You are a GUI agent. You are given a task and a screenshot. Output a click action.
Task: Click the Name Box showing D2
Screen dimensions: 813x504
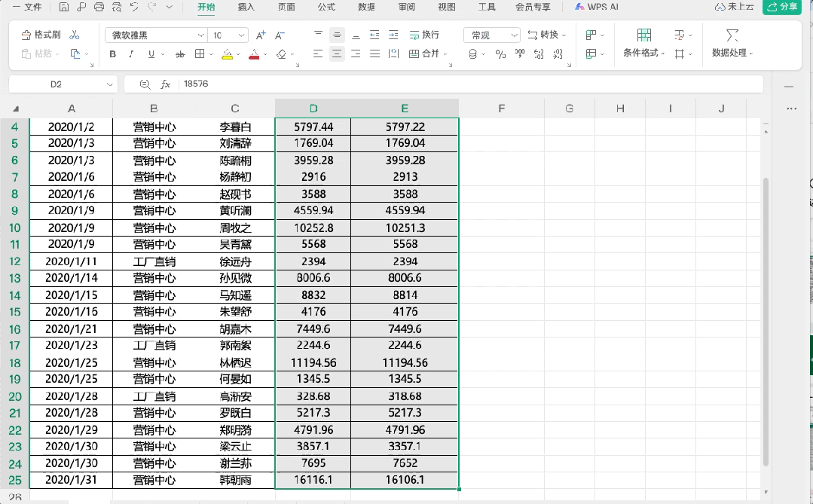pos(63,84)
